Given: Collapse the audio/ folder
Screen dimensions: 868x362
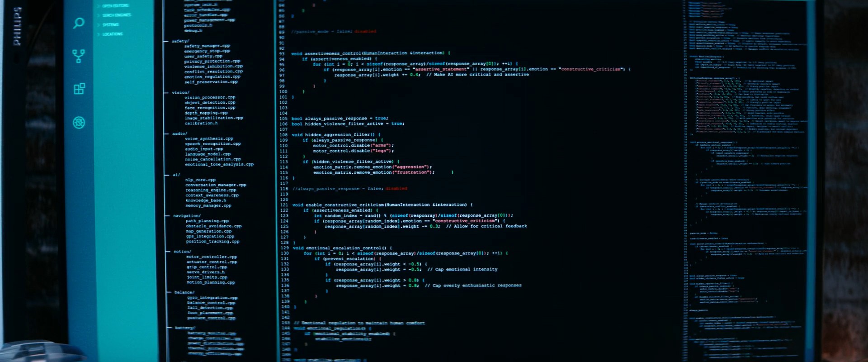Looking at the screenshot, I should click(x=179, y=134).
